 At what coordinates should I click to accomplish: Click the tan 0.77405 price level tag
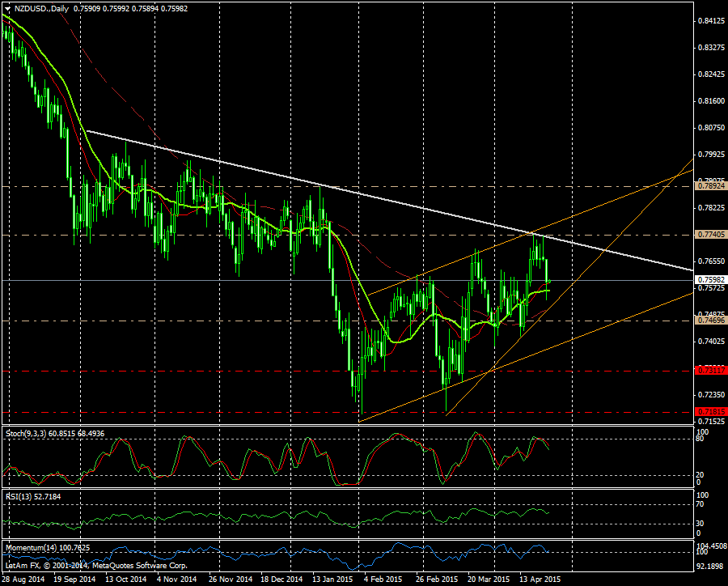[711, 235]
